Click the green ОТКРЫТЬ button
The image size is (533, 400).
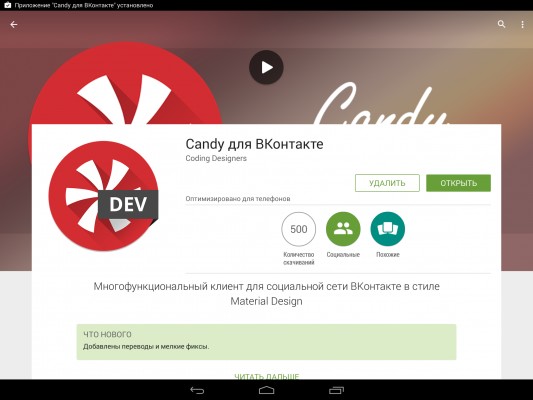pyautogui.click(x=458, y=183)
